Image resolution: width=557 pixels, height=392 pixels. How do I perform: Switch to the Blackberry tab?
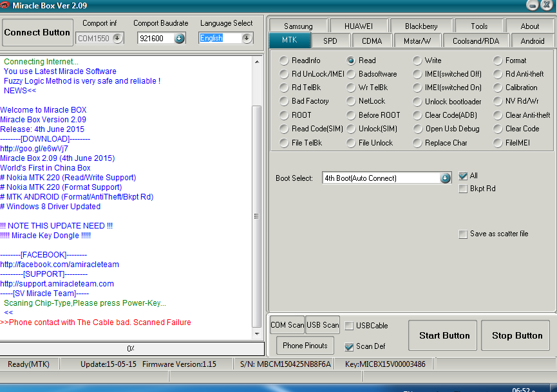click(421, 26)
